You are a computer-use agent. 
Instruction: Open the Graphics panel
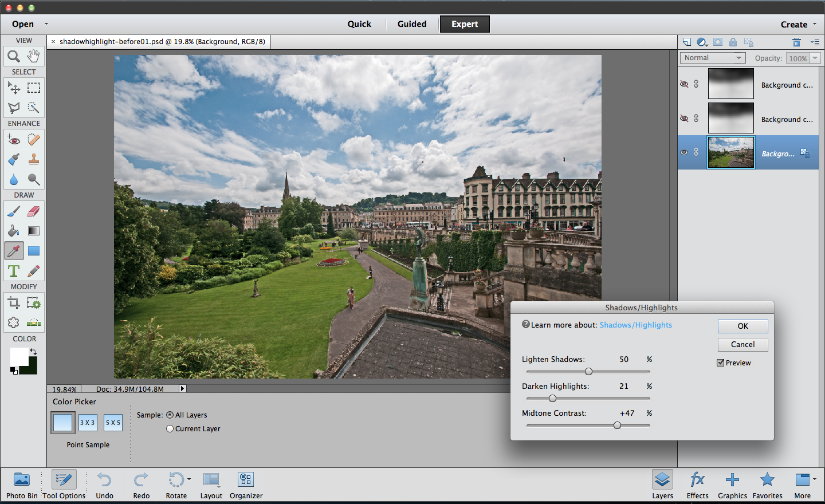click(732, 484)
